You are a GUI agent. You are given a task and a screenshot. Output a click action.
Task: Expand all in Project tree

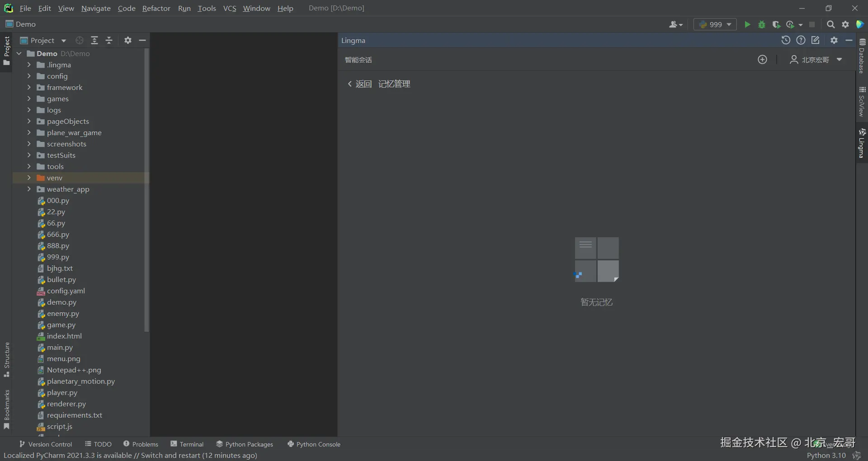[94, 40]
